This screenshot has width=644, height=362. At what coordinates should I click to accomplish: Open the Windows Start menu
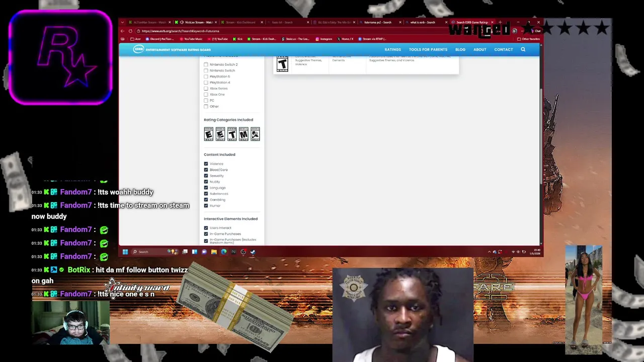tap(125, 252)
